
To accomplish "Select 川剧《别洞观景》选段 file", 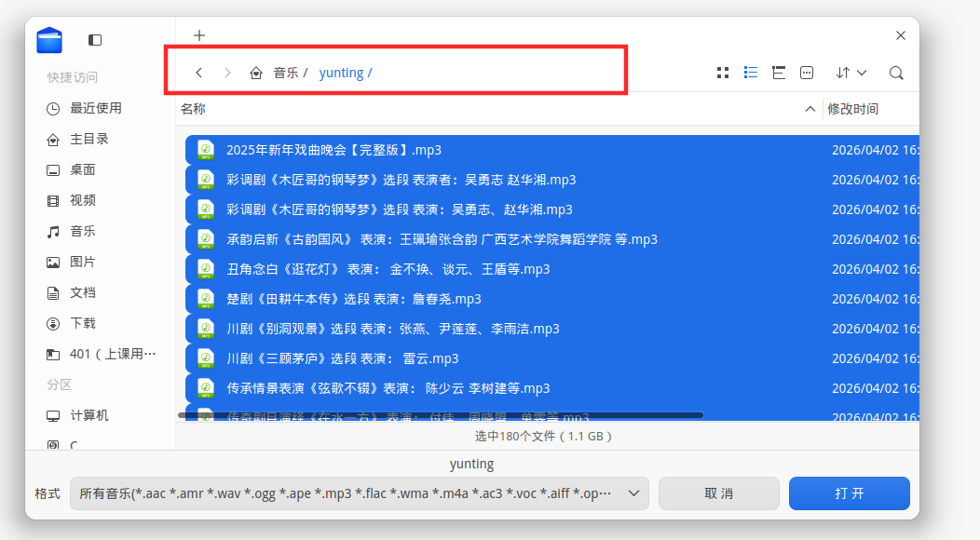I will [551, 329].
